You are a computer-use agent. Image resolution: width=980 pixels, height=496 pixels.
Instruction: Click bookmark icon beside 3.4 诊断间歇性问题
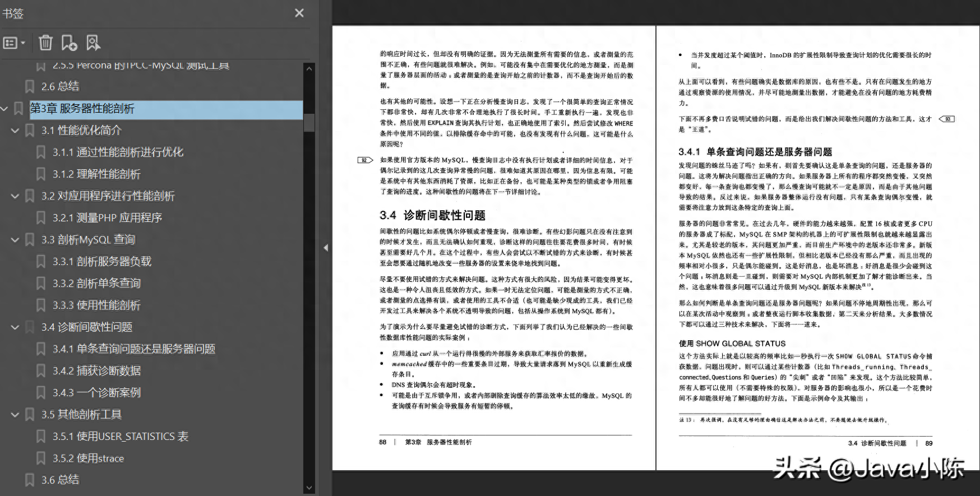(x=30, y=327)
